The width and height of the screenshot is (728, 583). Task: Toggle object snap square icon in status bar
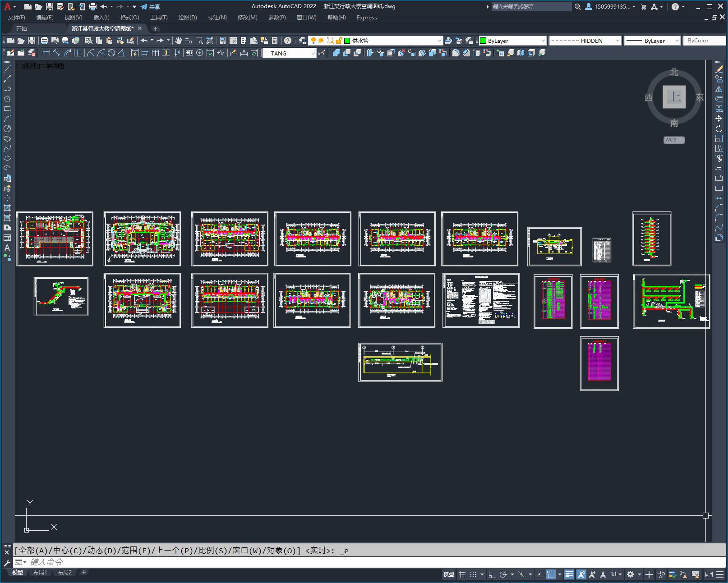(550, 574)
